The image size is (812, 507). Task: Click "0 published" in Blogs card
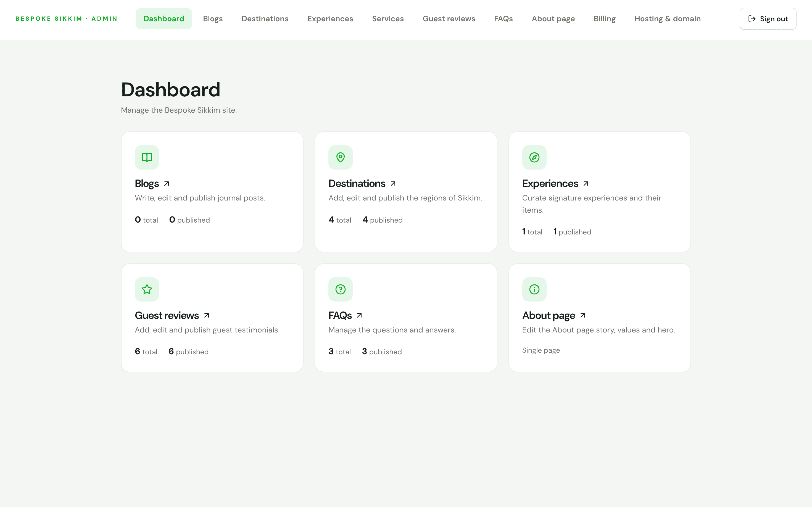pyautogui.click(x=189, y=220)
